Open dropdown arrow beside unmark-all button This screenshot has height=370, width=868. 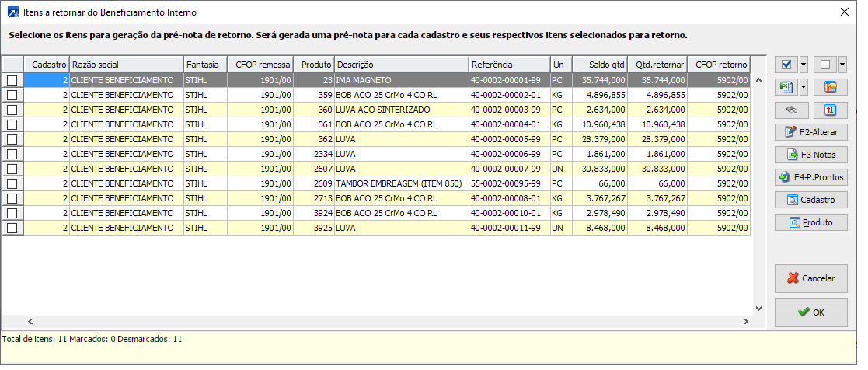click(x=842, y=65)
